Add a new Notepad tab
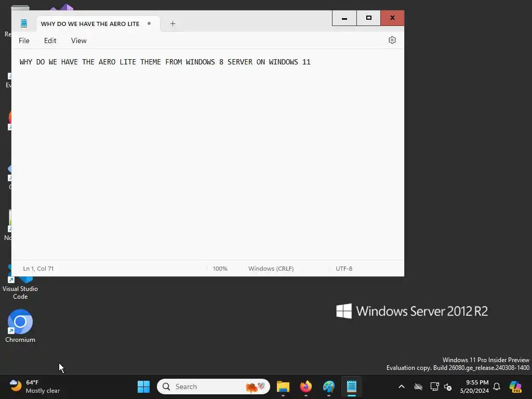The height and width of the screenshot is (399, 532). [x=172, y=24]
